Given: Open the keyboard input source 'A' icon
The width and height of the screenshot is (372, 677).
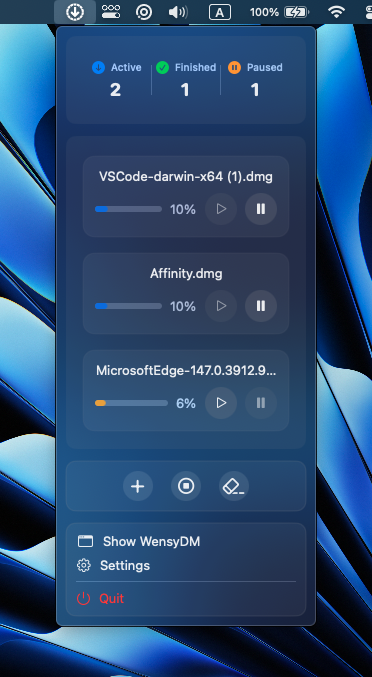Looking at the screenshot, I should [x=220, y=12].
